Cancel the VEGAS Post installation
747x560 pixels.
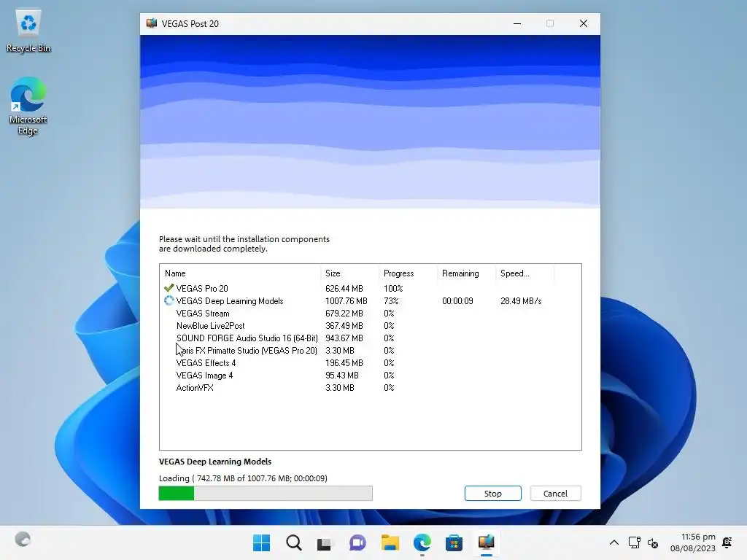(555, 494)
